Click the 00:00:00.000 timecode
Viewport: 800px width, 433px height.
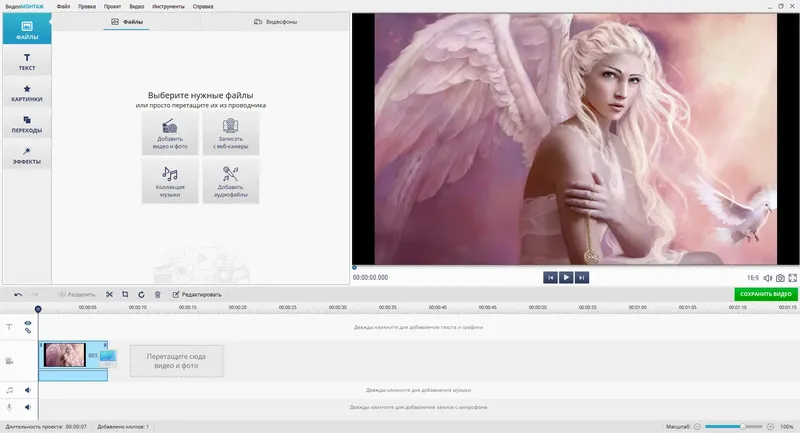click(370, 277)
